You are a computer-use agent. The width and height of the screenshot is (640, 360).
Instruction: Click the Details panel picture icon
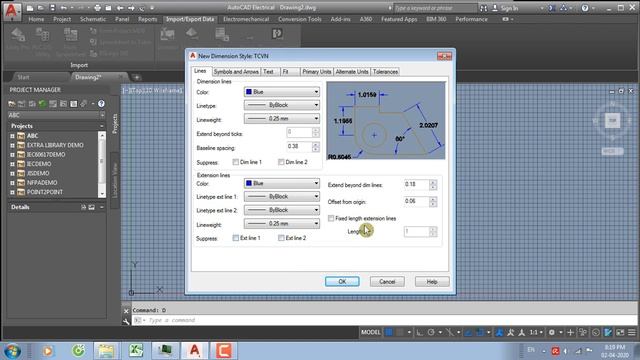(91, 207)
